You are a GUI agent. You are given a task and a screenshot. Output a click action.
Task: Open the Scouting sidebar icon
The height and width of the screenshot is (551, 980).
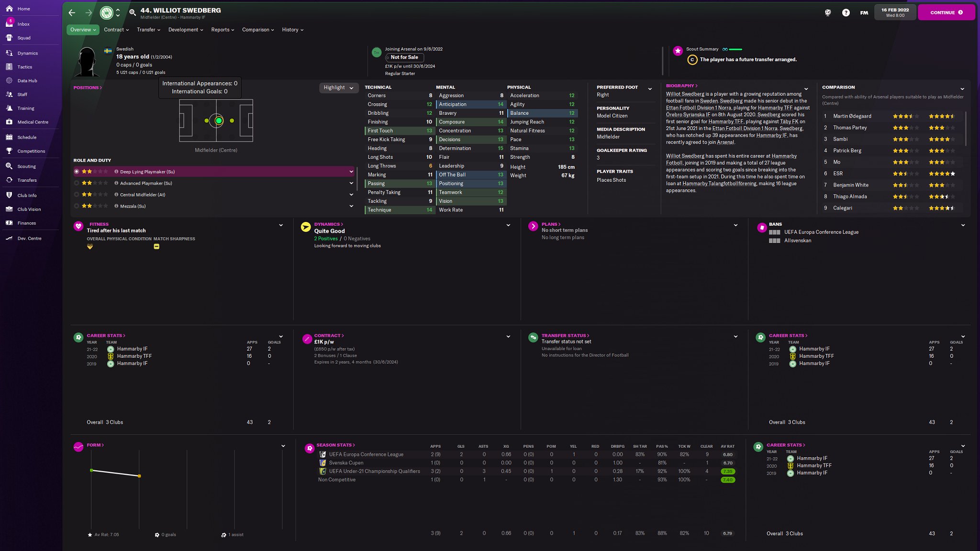[x=9, y=166]
